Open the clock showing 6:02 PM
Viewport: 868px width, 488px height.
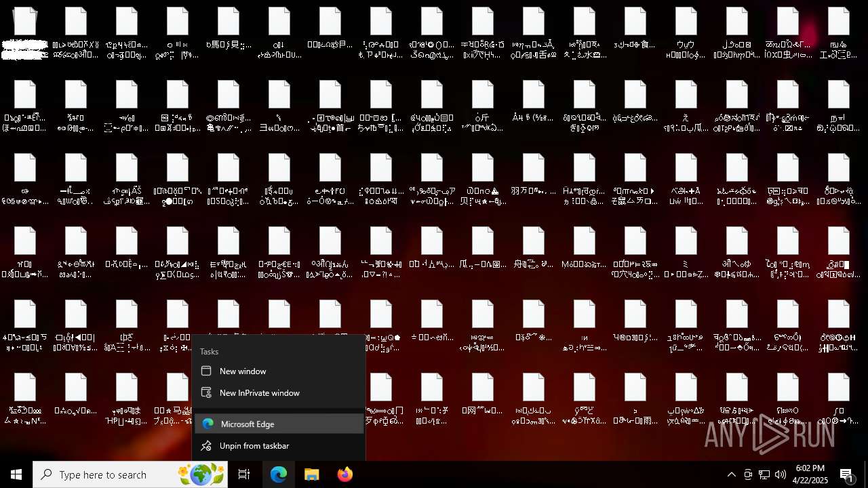(x=810, y=474)
